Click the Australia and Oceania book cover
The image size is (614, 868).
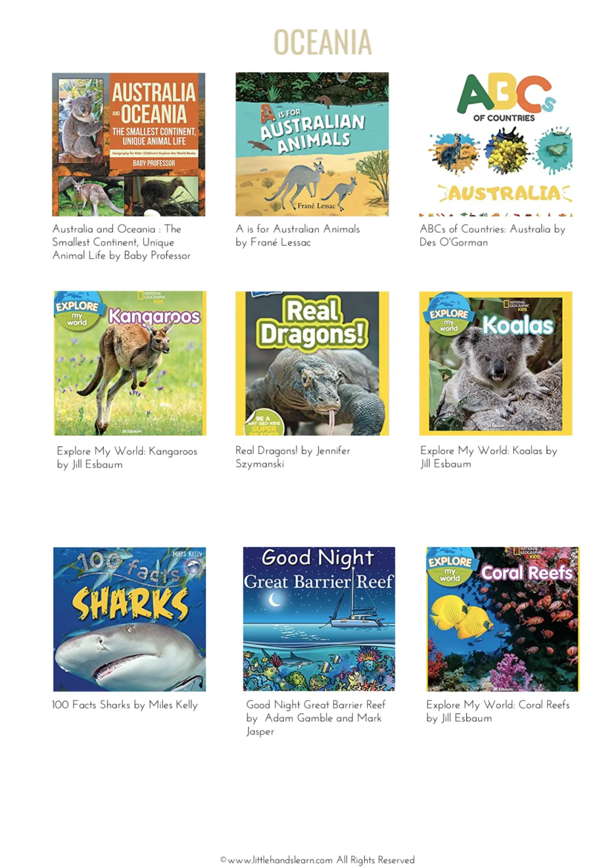point(128,144)
